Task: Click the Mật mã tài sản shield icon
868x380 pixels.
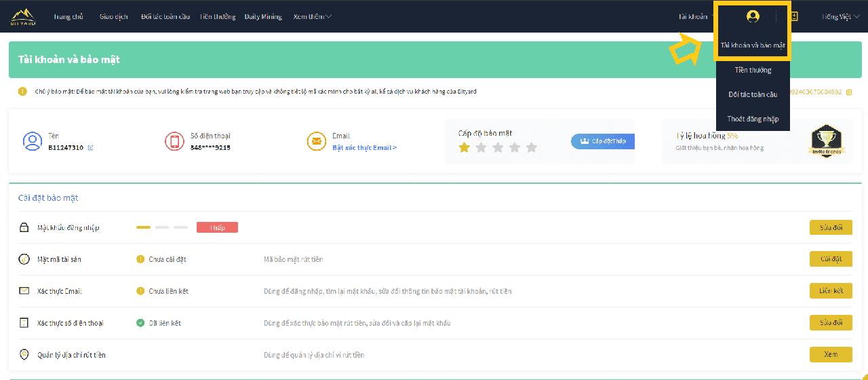Action: (24, 259)
